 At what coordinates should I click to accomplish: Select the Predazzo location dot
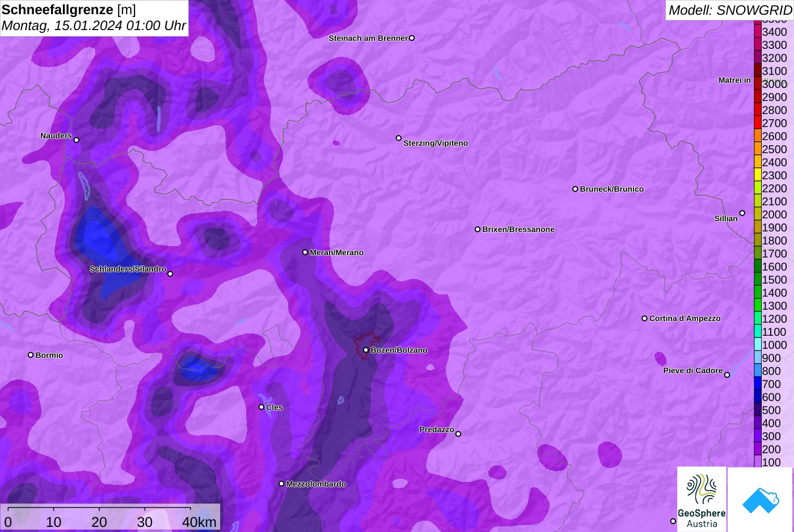458,434
